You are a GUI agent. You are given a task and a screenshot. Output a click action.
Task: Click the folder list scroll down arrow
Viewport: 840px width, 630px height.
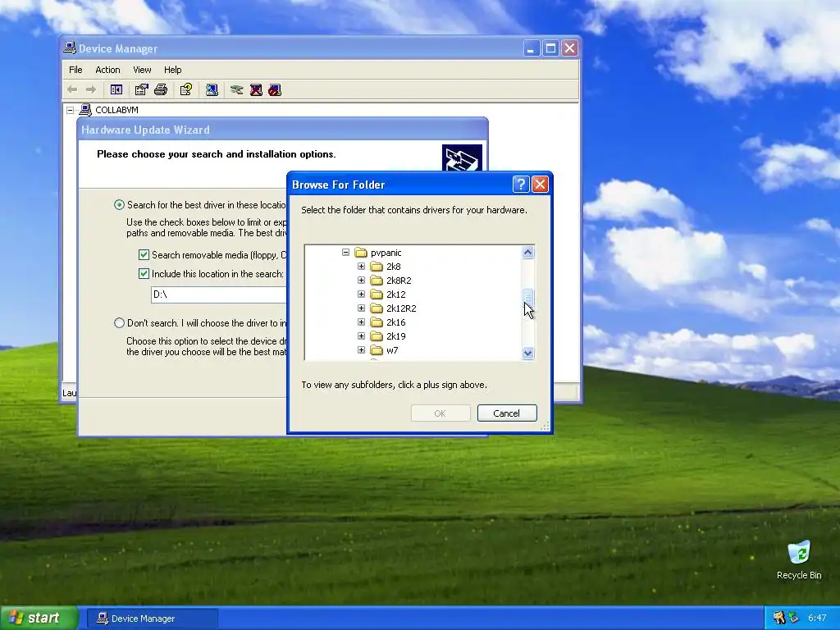[527, 353]
